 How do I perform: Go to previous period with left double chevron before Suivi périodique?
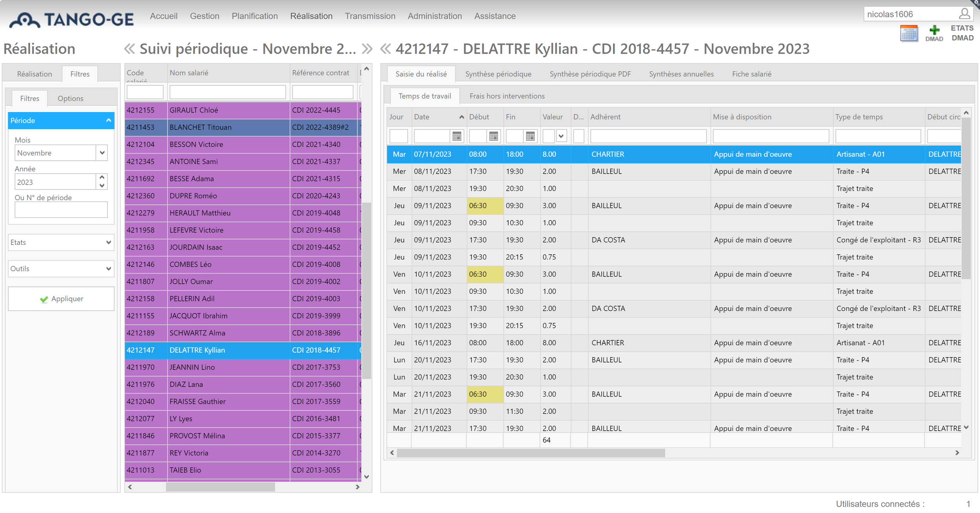(x=129, y=49)
